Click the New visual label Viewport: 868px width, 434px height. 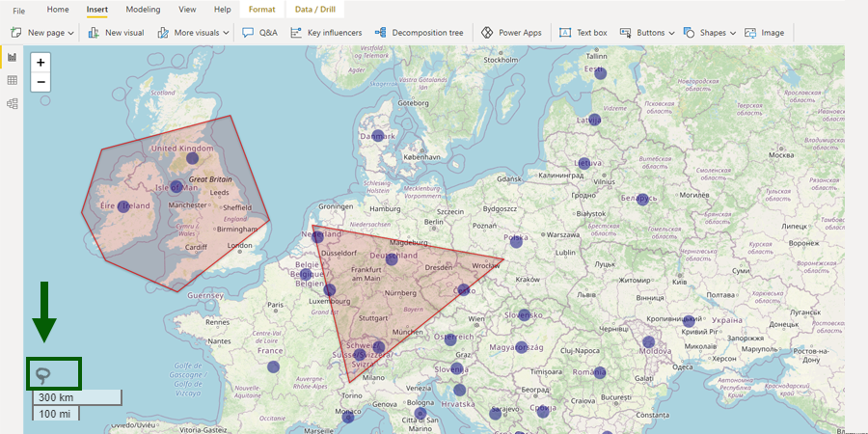click(124, 33)
